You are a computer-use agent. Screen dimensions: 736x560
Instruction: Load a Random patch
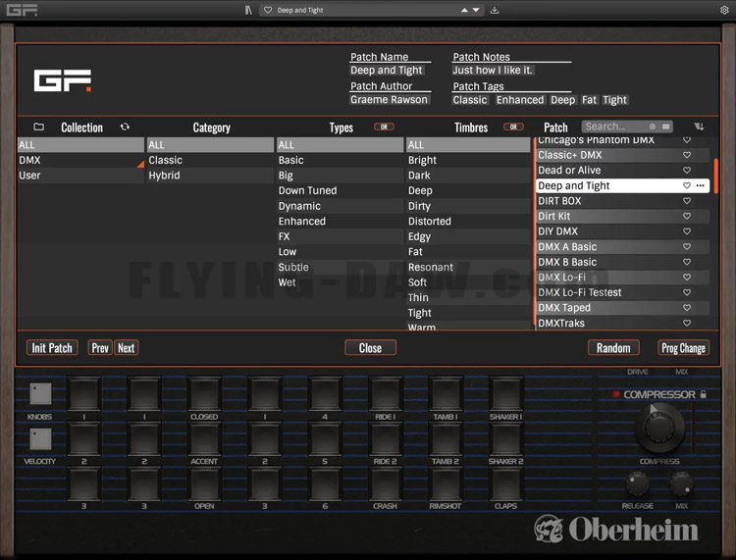point(613,348)
